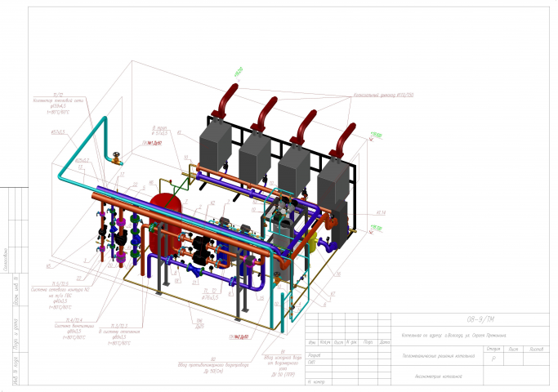Click the 'Взам. инв. N' margin label

[16, 290]
